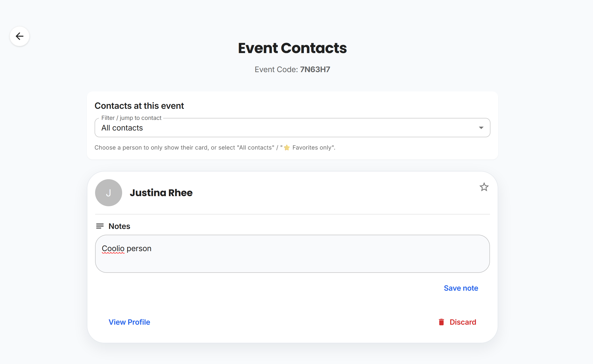This screenshot has width=593, height=364.
Task: Focus the Notes text area
Action: (292, 254)
